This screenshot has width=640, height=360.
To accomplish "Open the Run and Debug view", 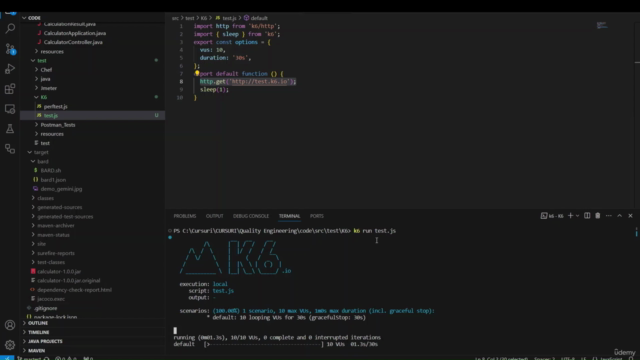I will (10, 69).
